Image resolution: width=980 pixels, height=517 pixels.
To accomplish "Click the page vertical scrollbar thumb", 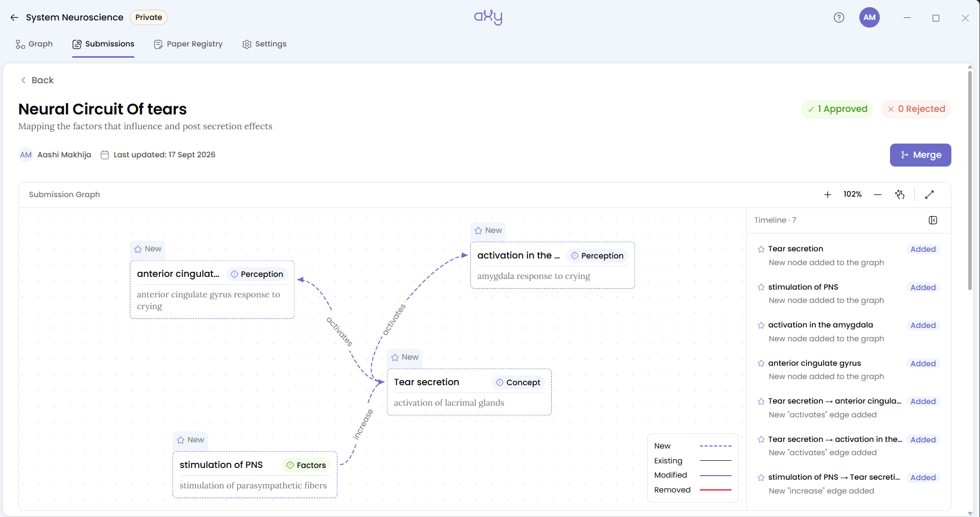I will [970, 180].
